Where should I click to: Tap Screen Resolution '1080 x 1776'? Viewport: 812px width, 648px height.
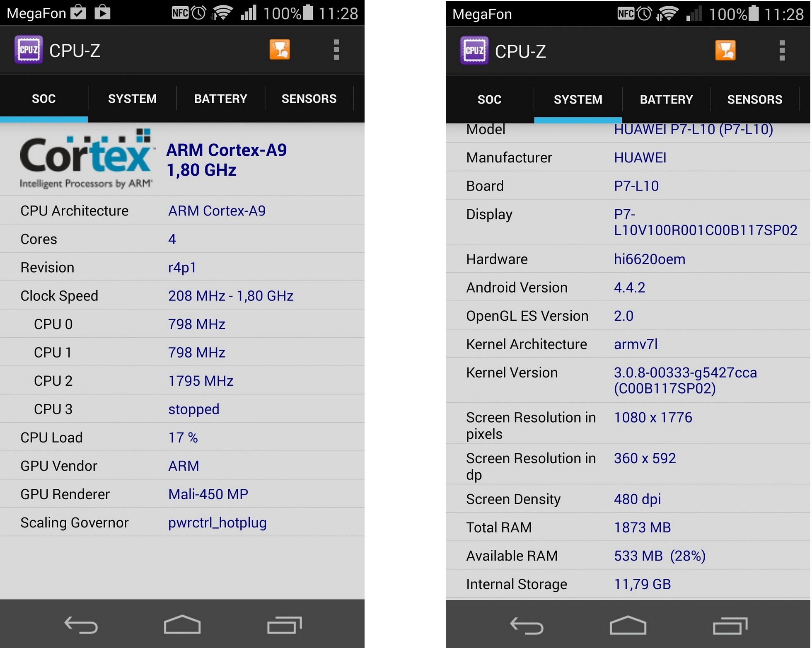(x=653, y=417)
